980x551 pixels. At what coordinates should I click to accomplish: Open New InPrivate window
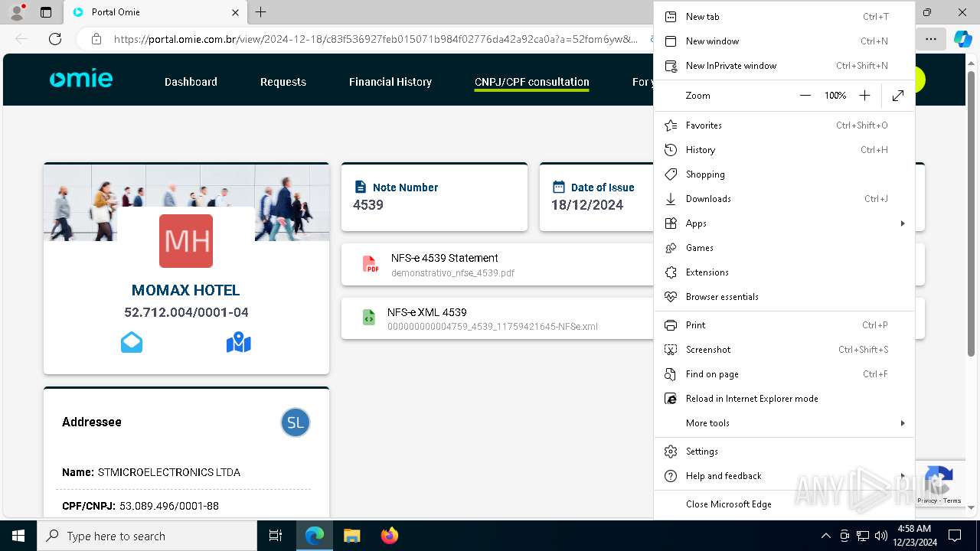click(784, 66)
